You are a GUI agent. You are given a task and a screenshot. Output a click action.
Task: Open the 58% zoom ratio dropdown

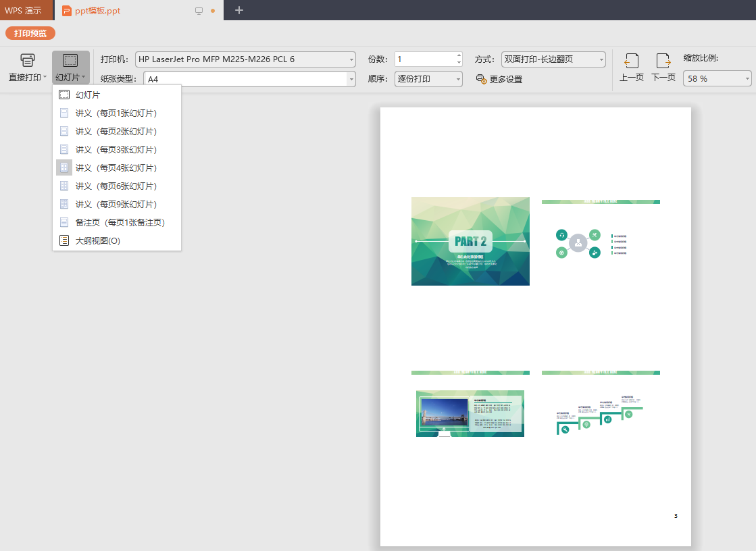click(x=747, y=79)
